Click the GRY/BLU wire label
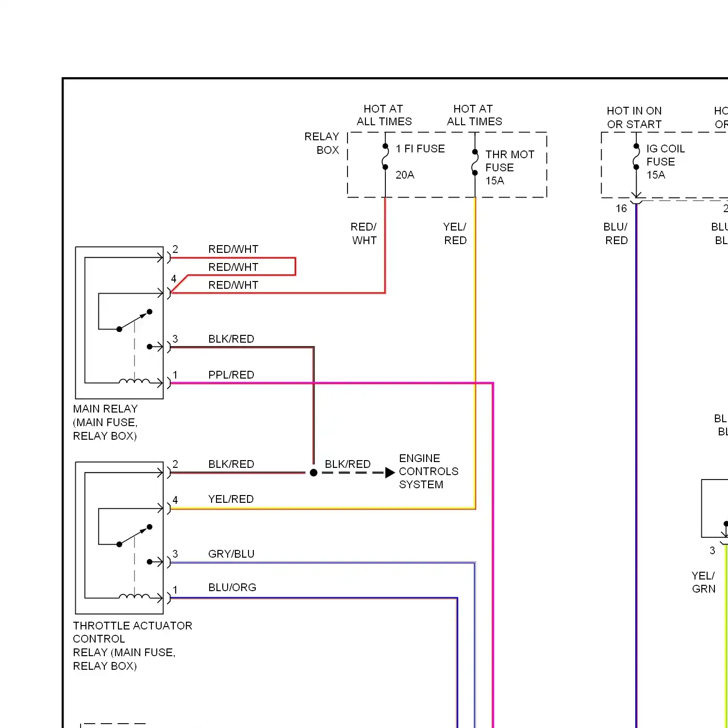Image resolution: width=728 pixels, height=728 pixels. point(231,554)
